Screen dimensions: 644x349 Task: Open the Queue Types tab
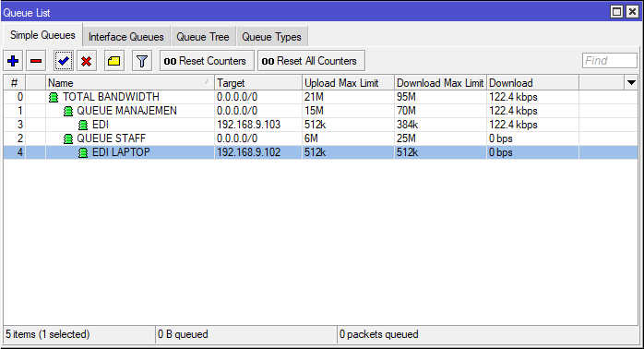pos(271,37)
